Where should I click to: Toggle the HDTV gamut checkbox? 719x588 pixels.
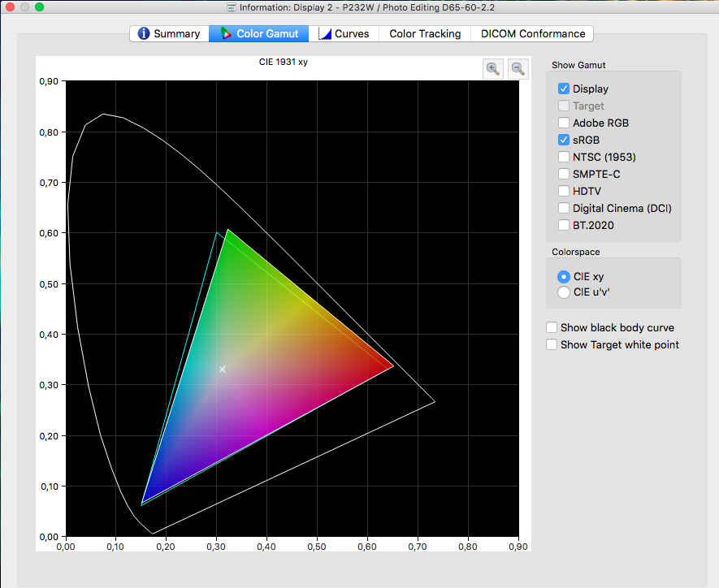564,191
